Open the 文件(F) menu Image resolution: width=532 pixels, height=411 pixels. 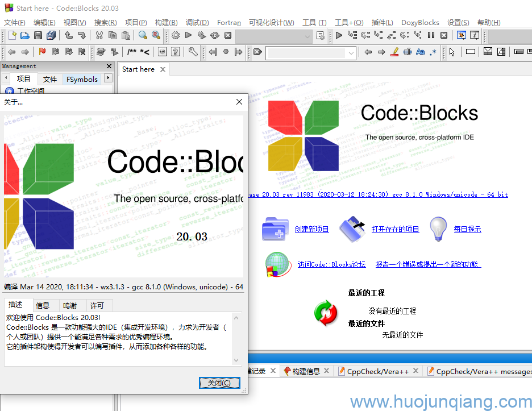pyautogui.click(x=15, y=23)
